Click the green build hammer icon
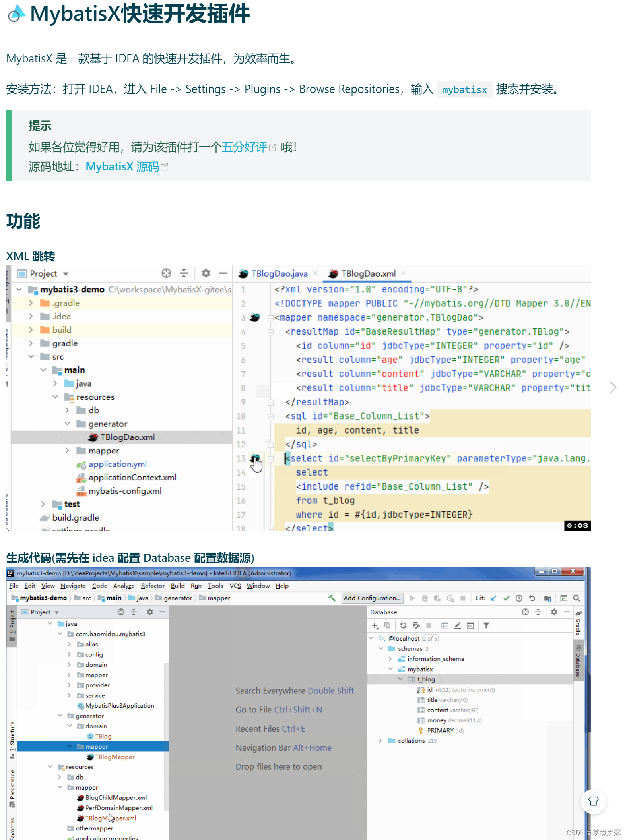The width and height of the screenshot is (627, 840). (x=332, y=598)
